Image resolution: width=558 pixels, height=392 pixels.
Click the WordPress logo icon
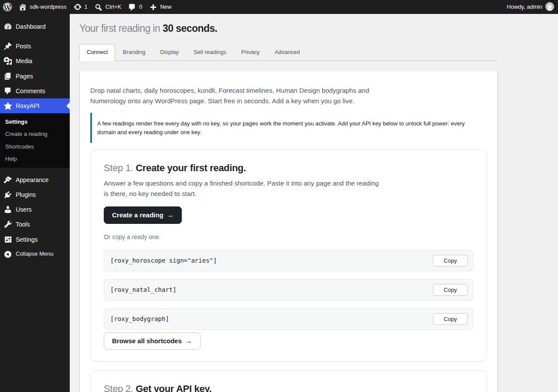[7, 7]
